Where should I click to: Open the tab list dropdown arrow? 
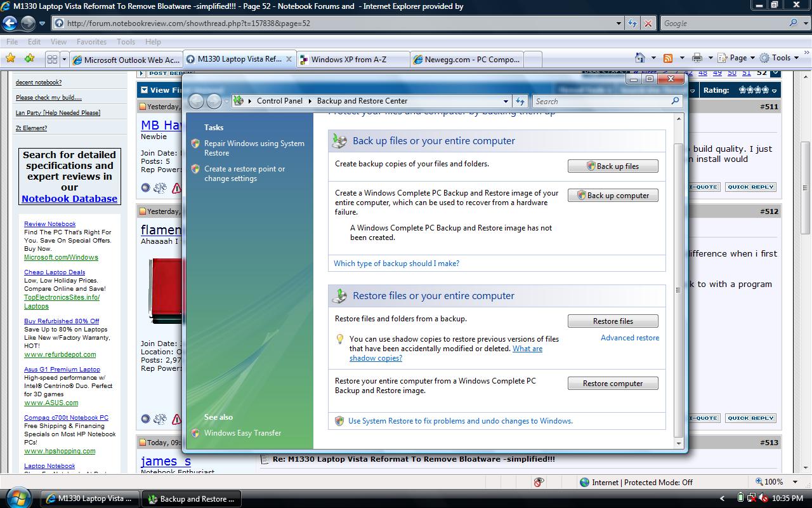(x=64, y=59)
